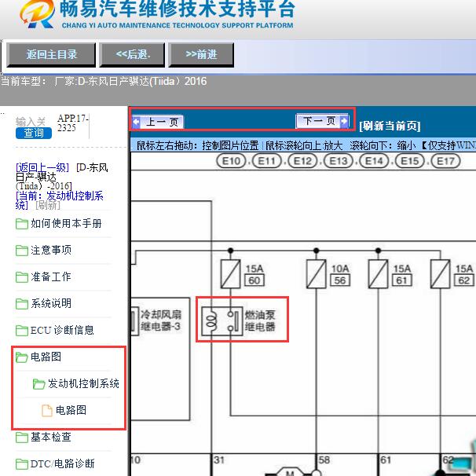Click the E12 connector label

point(302,161)
